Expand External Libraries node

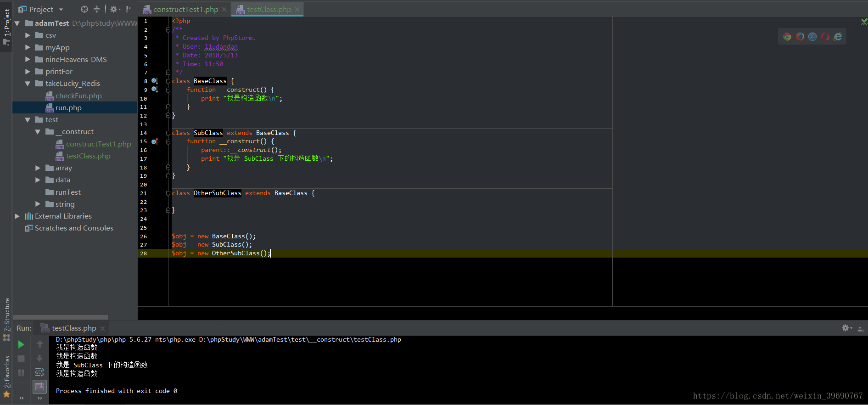[17, 216]
